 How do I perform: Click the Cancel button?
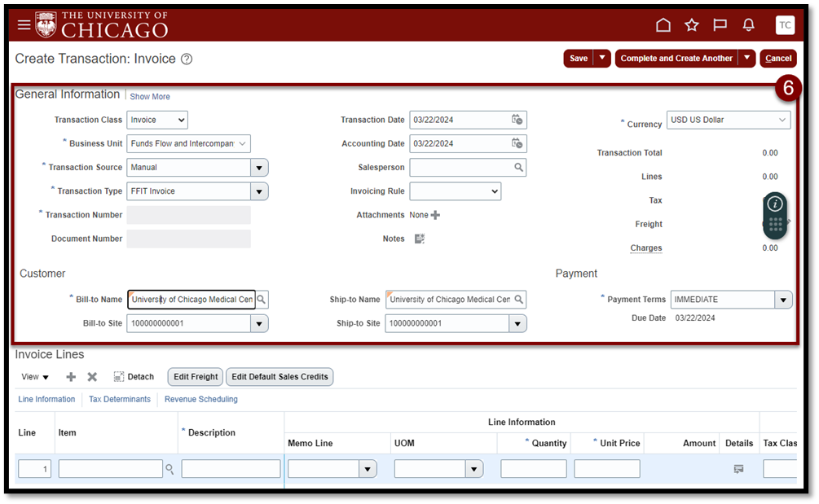[x=778, y=58]
